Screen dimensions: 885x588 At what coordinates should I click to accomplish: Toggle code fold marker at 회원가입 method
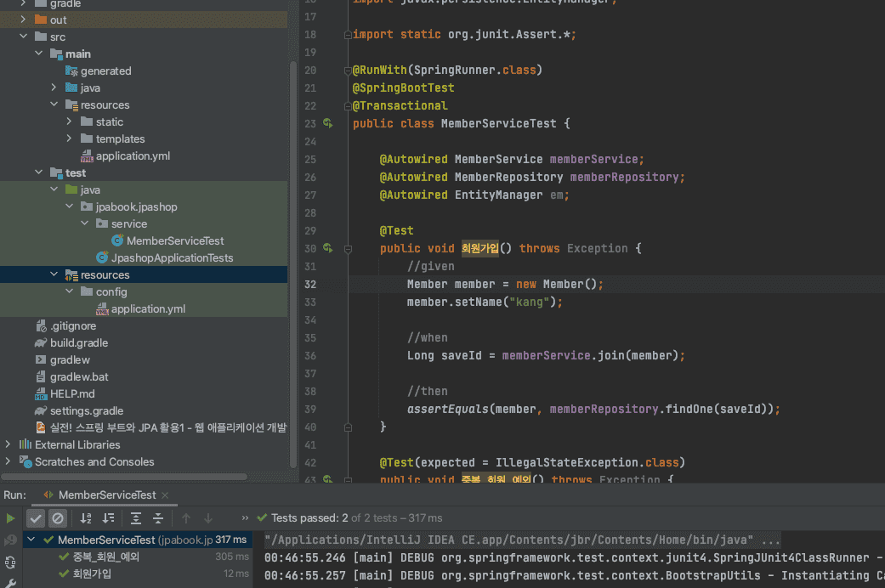[348, 249]
